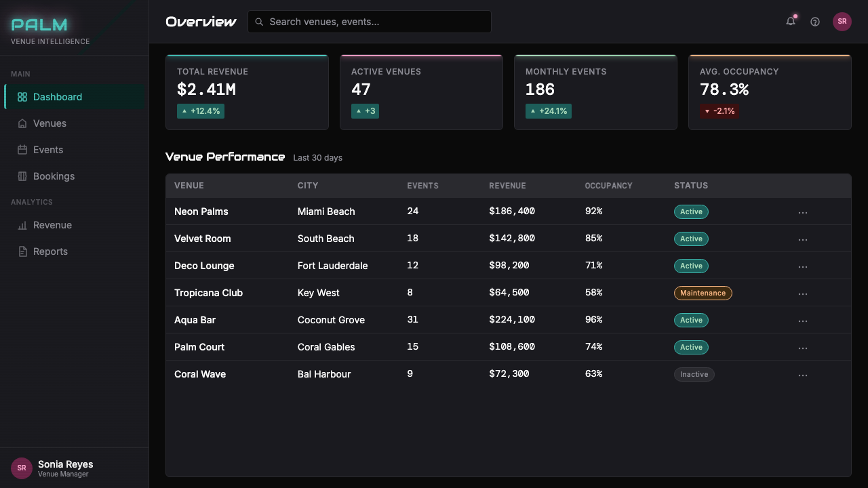Open more options for Neon Palms
The image size is (868, 488).
803,212
